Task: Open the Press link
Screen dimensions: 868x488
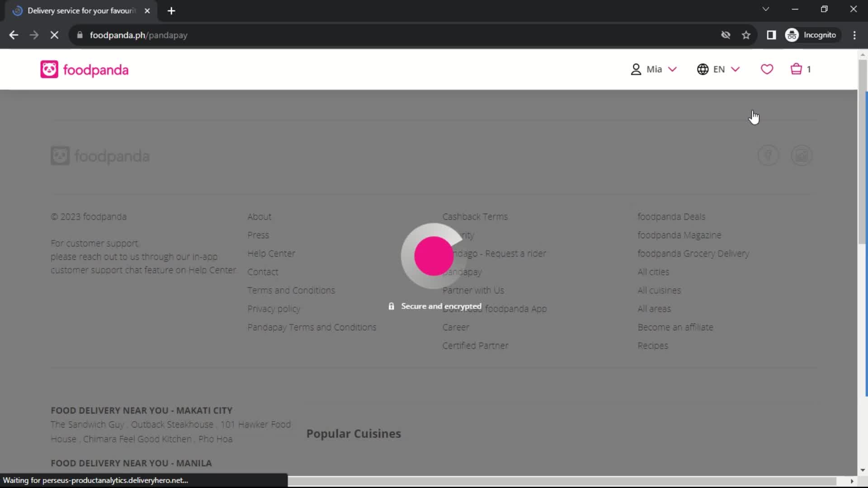Action: click(x=258, y=235)
